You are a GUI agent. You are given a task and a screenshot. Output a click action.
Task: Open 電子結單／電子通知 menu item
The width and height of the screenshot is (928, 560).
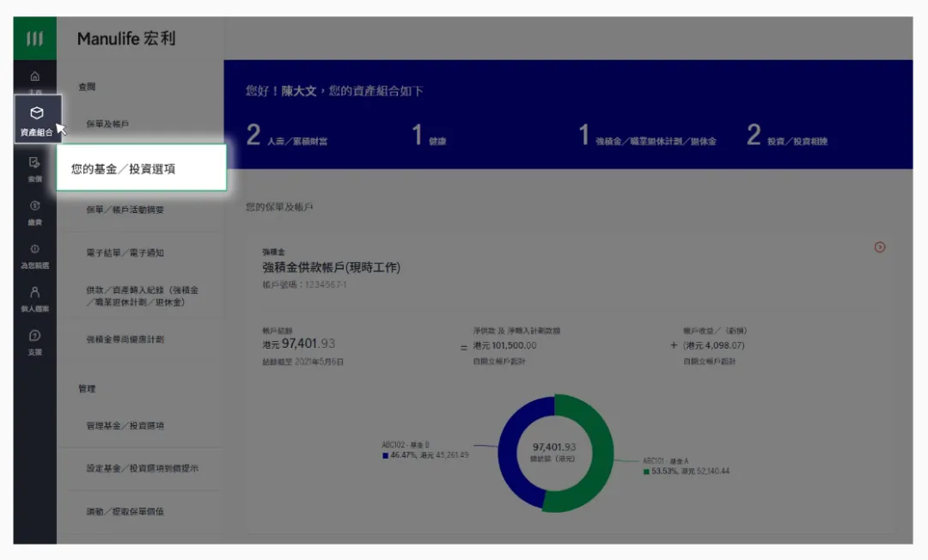(125, 253)
